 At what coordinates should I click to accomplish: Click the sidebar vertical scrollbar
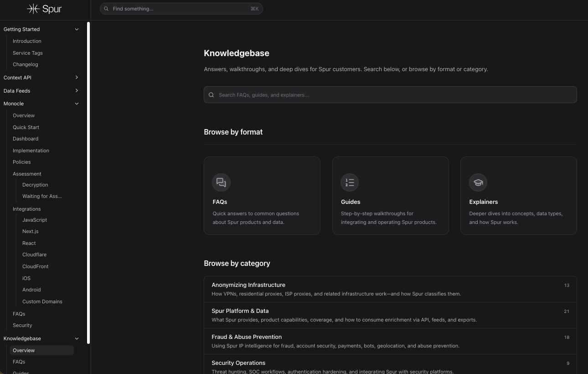[88, 182]
